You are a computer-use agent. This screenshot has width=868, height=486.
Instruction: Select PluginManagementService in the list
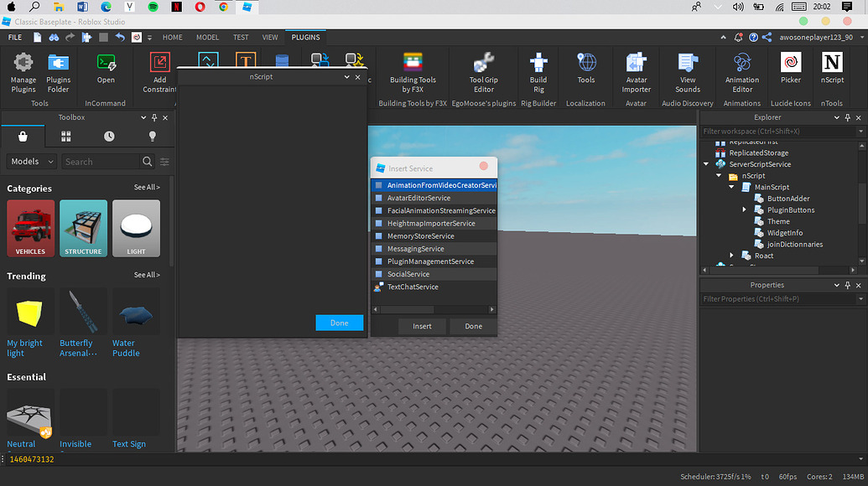click(434, 261)
